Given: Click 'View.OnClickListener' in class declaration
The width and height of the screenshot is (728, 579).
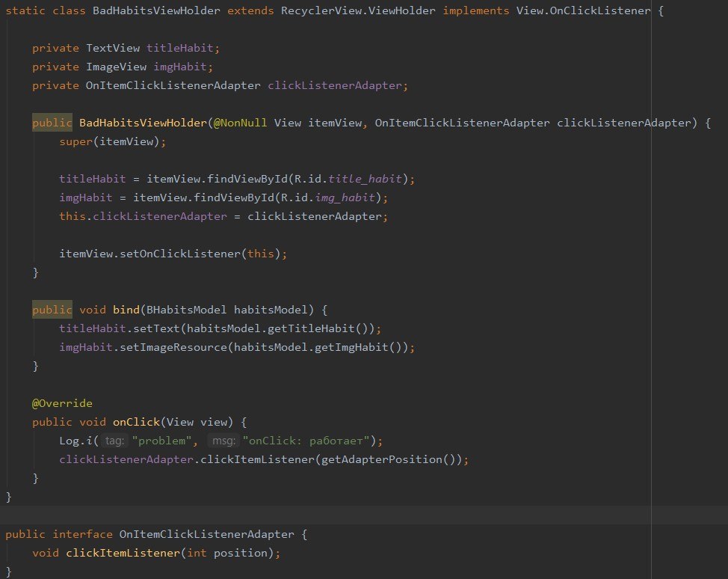Looking at the screenshot, I should coord(584,10).
